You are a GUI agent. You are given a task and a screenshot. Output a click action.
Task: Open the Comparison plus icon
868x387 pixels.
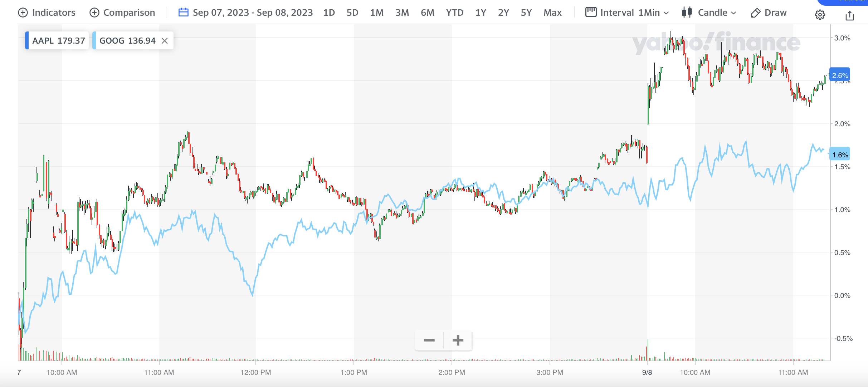[94, 13]
